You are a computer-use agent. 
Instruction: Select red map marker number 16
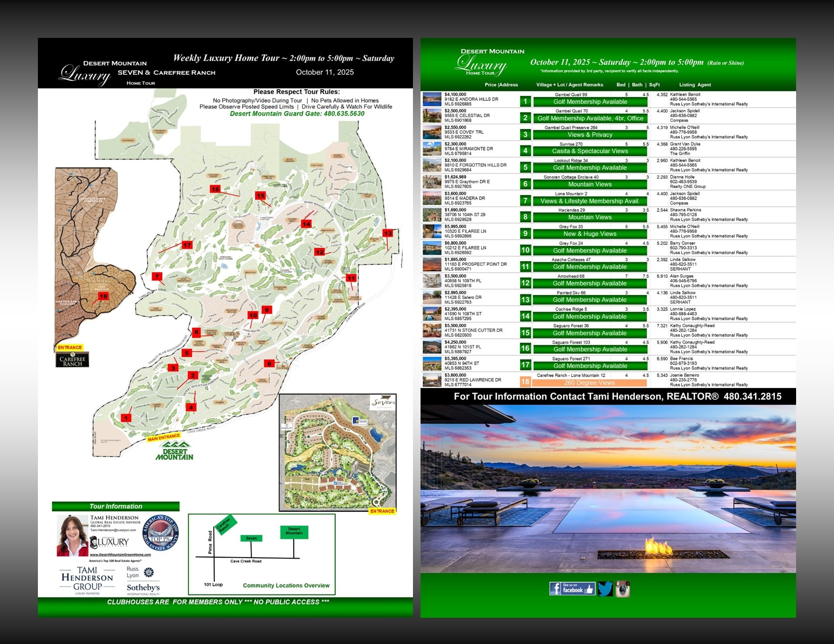pyautogui.click(x=215, y=189)
